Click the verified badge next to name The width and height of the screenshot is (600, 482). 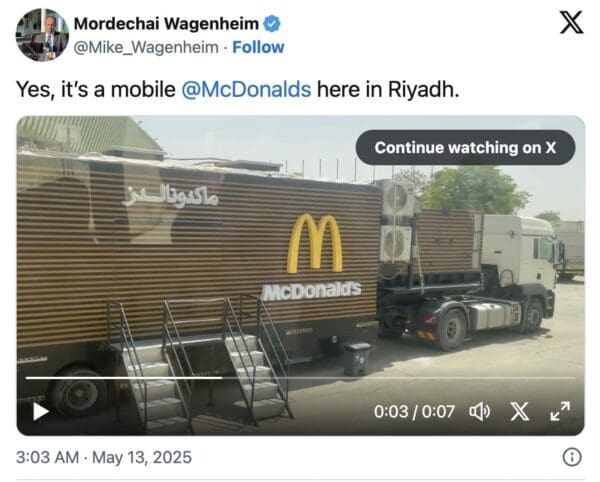[x=272, y=24]
